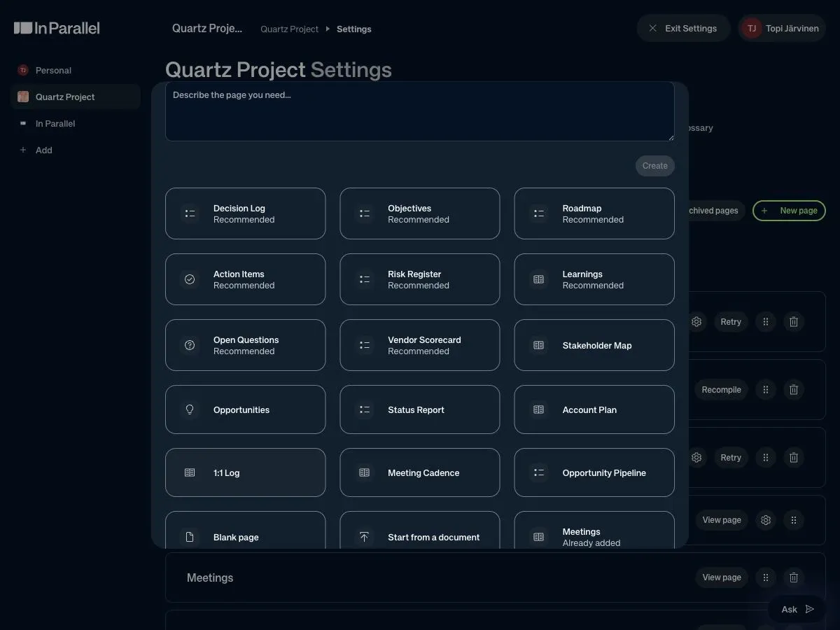Click the 'Quartz Proje...' header title
Screen dimensions: 840x630
(x=207, y=28)
